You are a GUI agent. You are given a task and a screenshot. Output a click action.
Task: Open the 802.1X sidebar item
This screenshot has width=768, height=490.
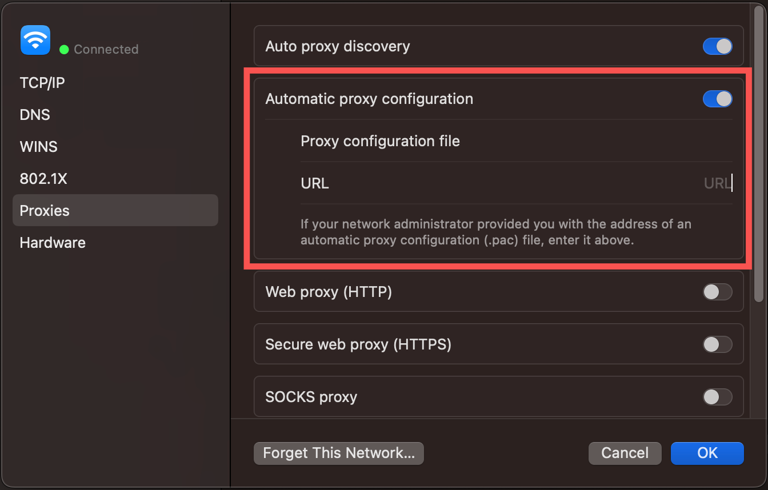coord(43,179)
